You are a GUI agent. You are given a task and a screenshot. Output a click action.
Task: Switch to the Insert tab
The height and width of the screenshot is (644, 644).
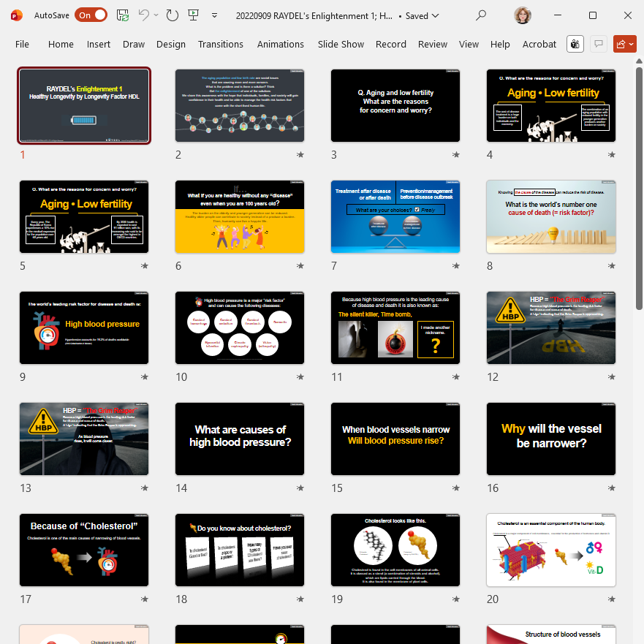point(99,44)
